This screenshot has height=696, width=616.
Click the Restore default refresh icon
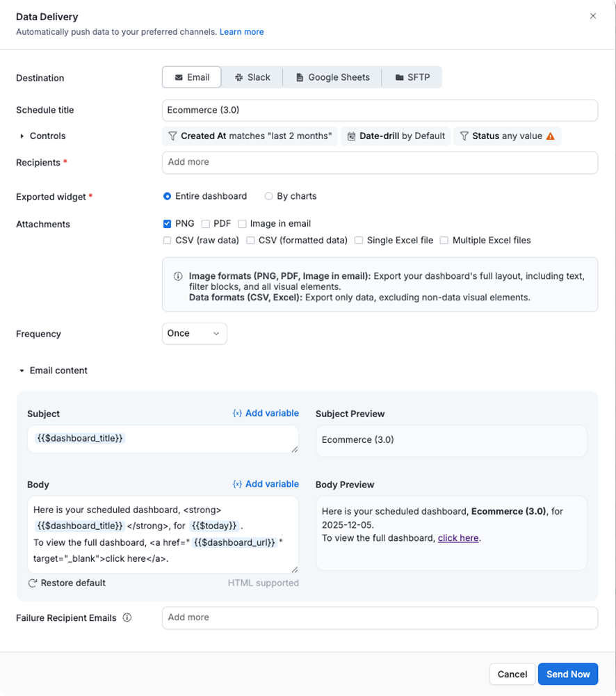coord(33,583)
